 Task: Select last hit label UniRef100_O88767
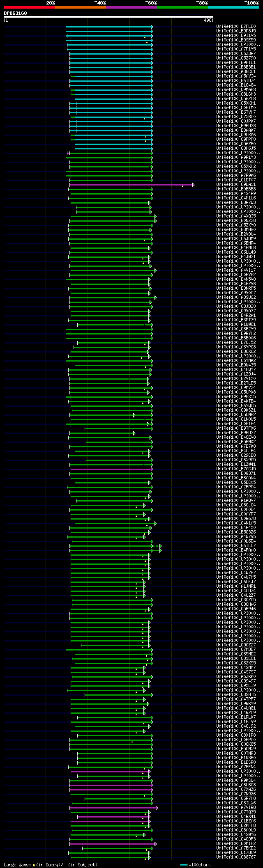(236, 857)
